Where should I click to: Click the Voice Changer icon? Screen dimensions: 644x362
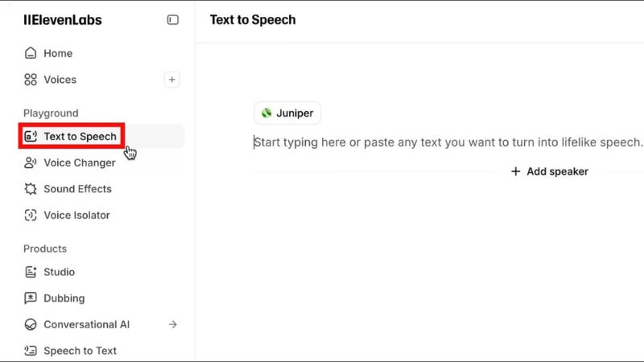pos(31,162)
